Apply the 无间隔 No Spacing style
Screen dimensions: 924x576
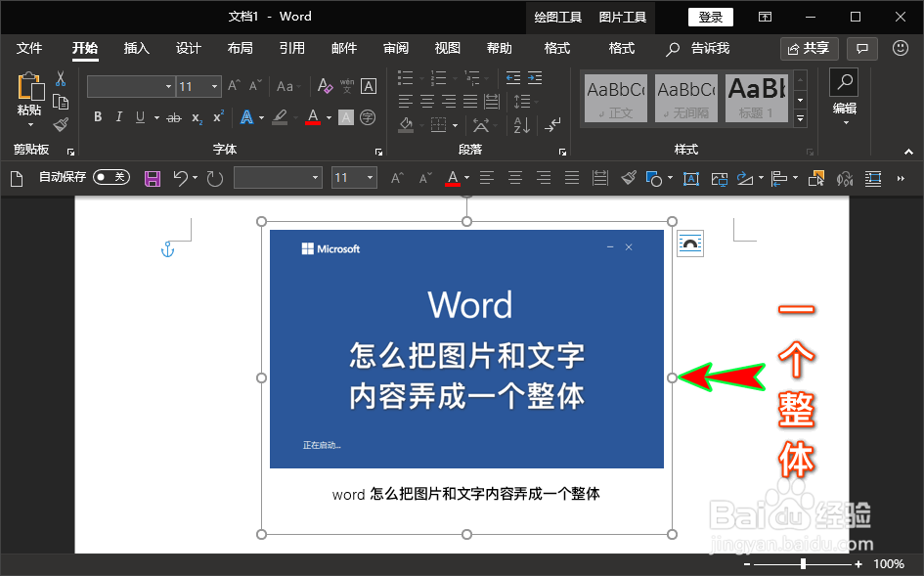(686, 99)
